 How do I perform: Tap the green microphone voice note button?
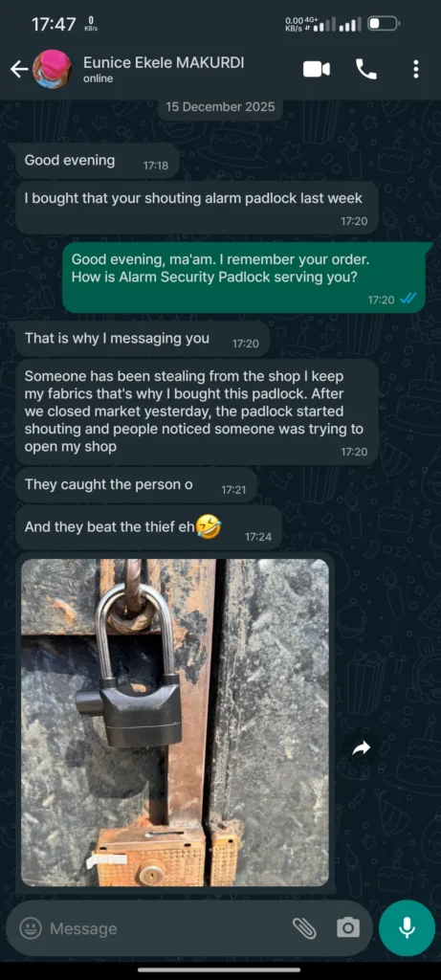click(407, 928)
